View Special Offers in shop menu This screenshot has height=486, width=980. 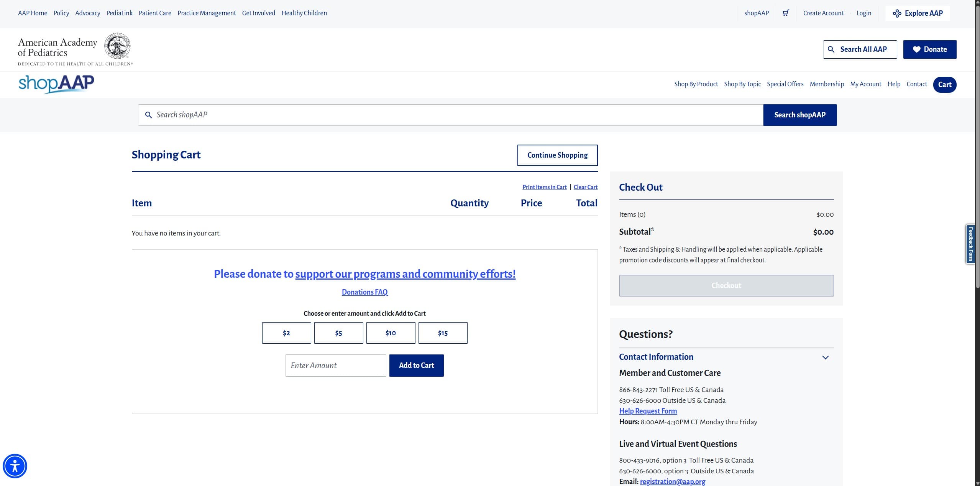(x=785, y=84)
